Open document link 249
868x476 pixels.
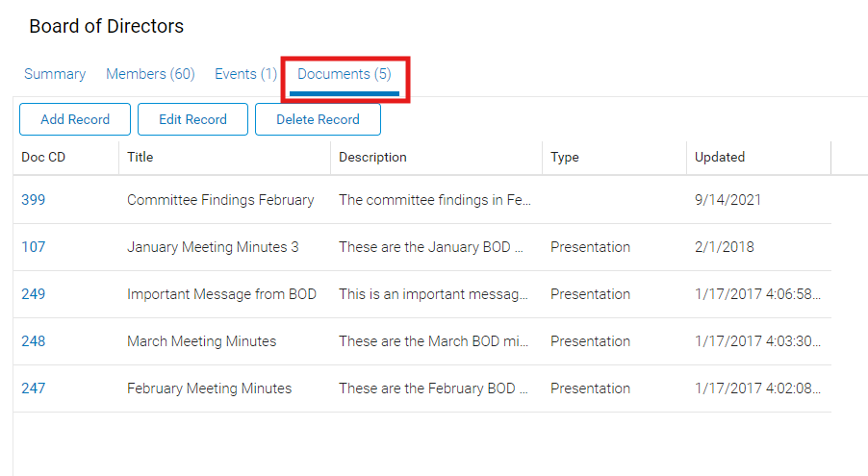point(34,294)
